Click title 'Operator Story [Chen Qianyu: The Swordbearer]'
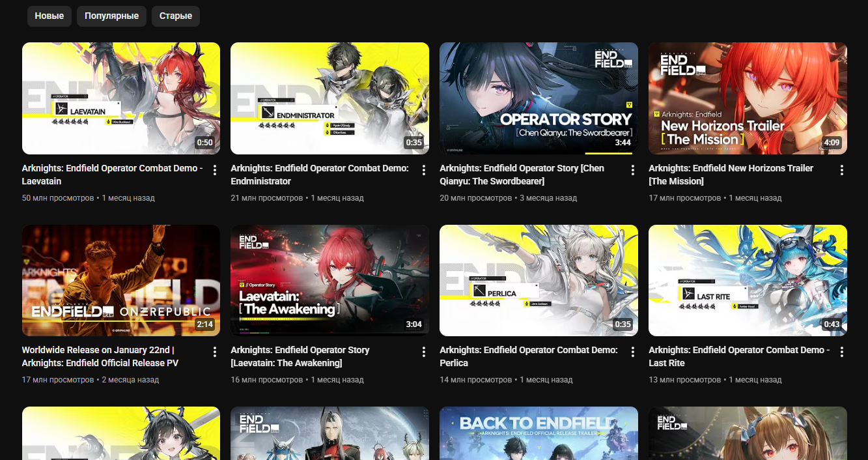 tap(522, 175)
